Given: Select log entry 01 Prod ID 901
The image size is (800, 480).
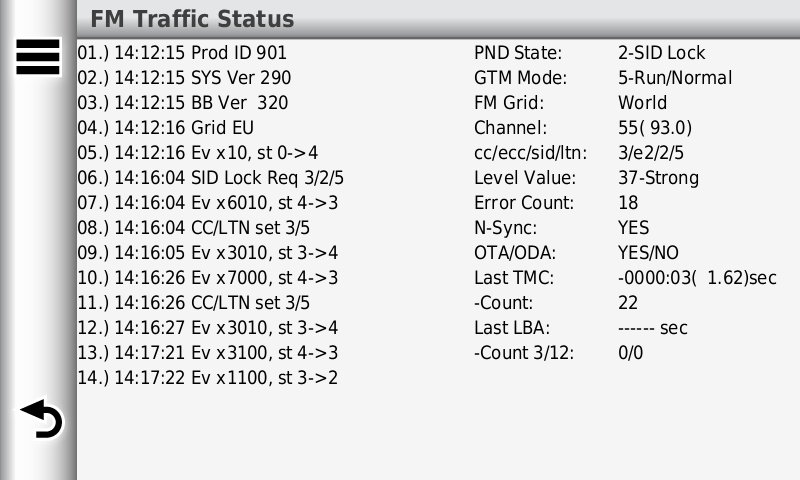Looking at the screenshot, I should [x=182, y=53].
